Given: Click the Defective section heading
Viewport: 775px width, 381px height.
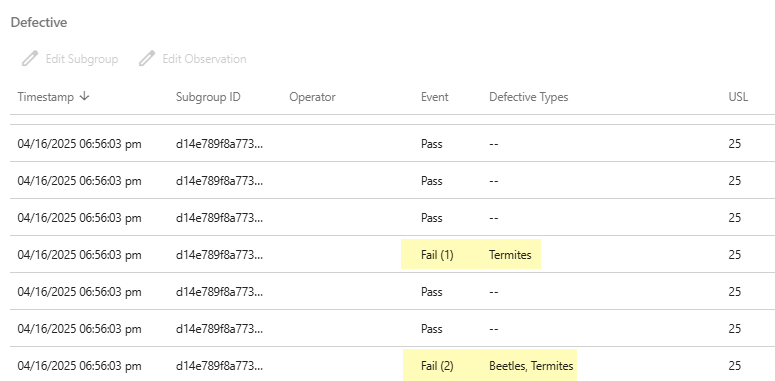Looking at the screenshot, I should [x=39, y=23].
